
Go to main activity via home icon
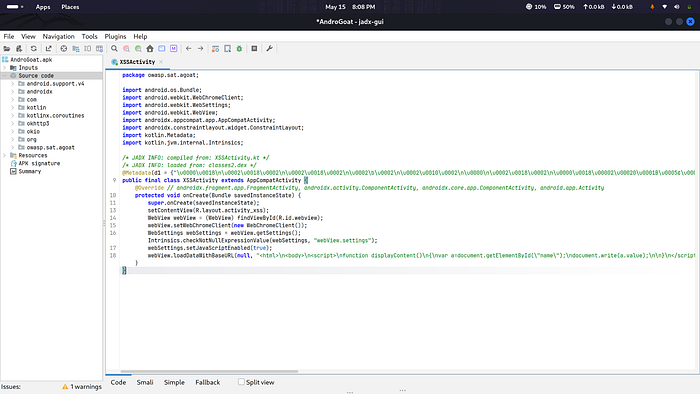(x=150, y=49)
